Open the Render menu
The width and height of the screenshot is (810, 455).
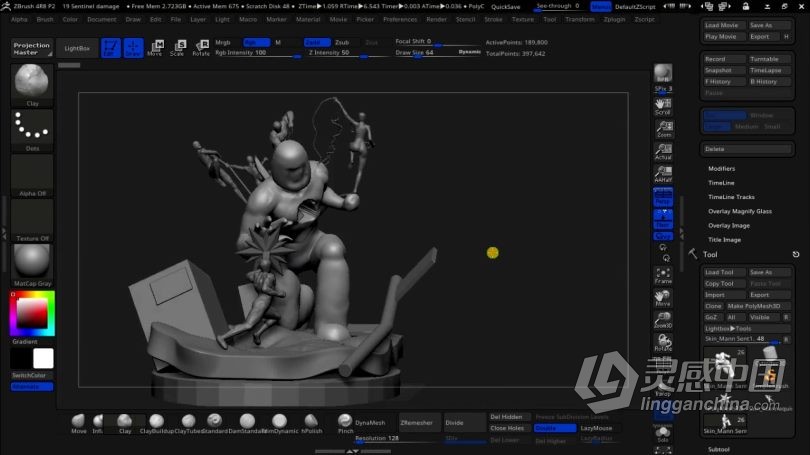pyautogui.click(x=437, y=19)
